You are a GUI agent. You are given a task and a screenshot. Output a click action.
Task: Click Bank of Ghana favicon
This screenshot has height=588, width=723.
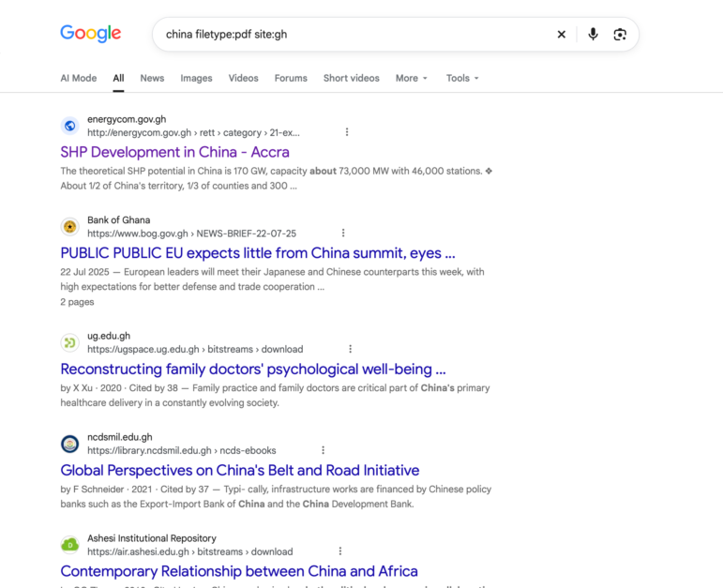[70, 226]
